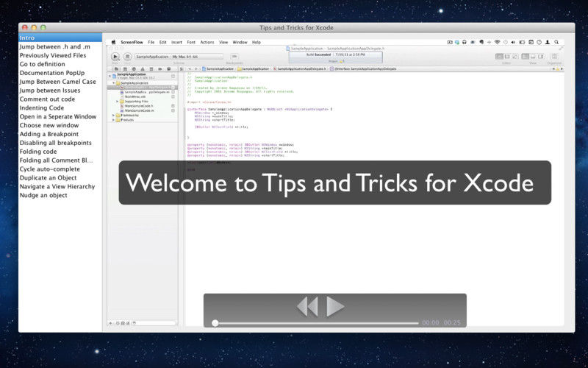Click the Xcode Run button in the video

pos(115,57)
